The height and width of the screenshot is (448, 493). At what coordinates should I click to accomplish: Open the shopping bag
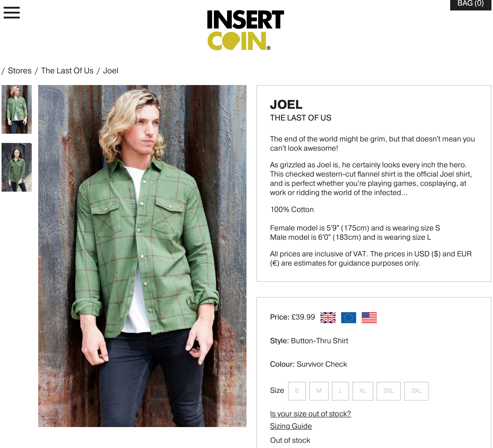tap(471, 4)
